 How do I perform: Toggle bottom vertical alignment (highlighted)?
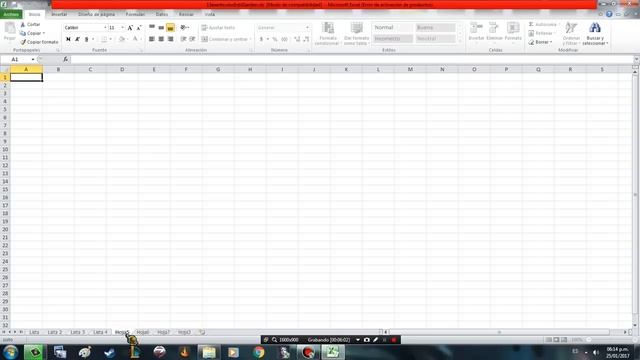(171, 27)
